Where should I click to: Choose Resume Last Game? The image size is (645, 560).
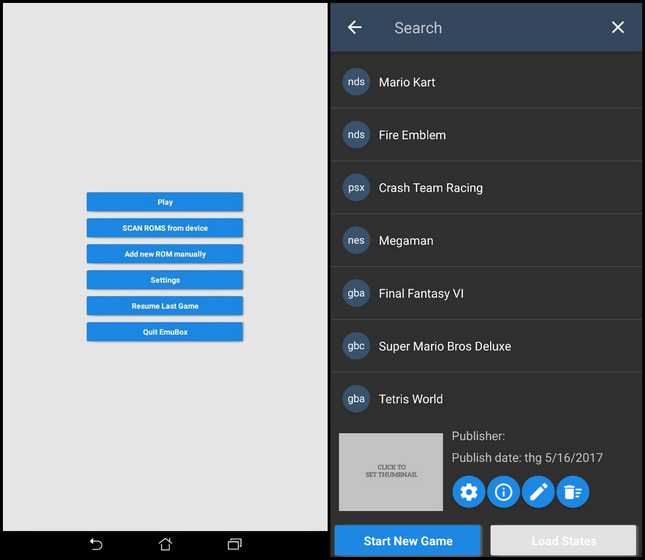click(165, 306)
